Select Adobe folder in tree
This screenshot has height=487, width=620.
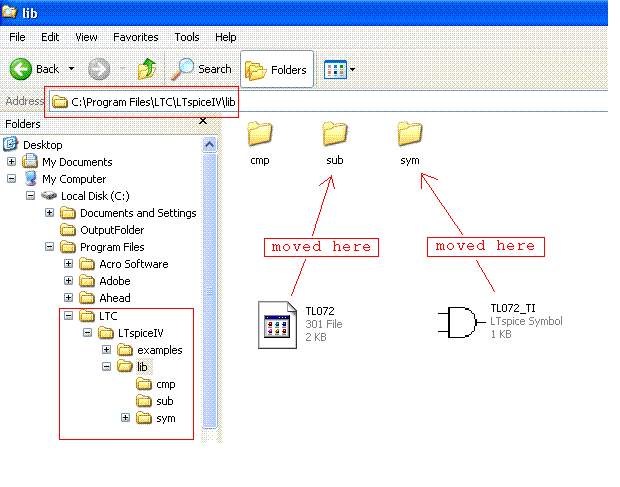pos(115,281)
